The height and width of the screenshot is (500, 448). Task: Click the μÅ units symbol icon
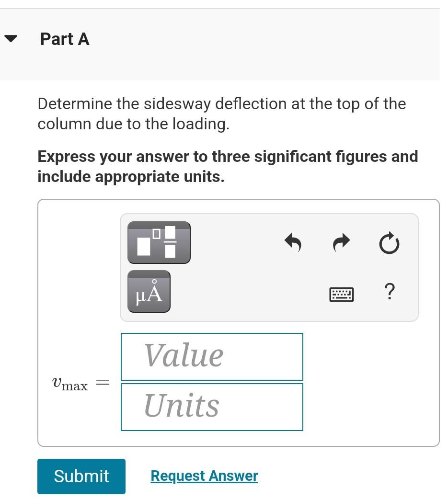pos(149,291)
